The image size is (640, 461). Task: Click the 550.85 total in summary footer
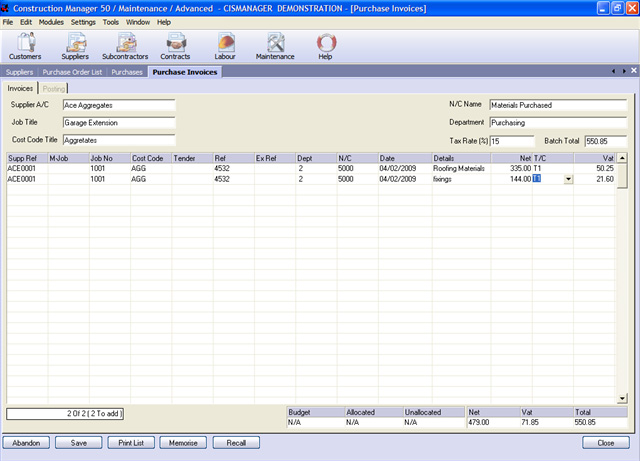[x=600, y=422]
